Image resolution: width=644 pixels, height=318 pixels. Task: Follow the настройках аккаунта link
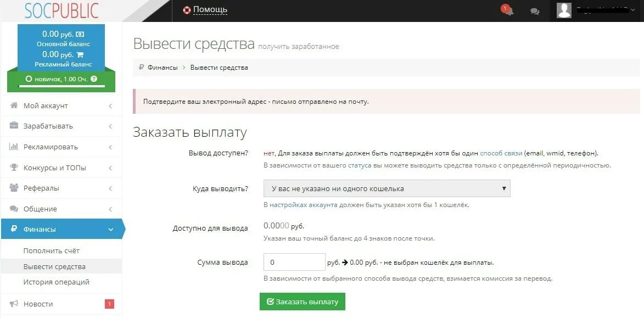[303, 205]
